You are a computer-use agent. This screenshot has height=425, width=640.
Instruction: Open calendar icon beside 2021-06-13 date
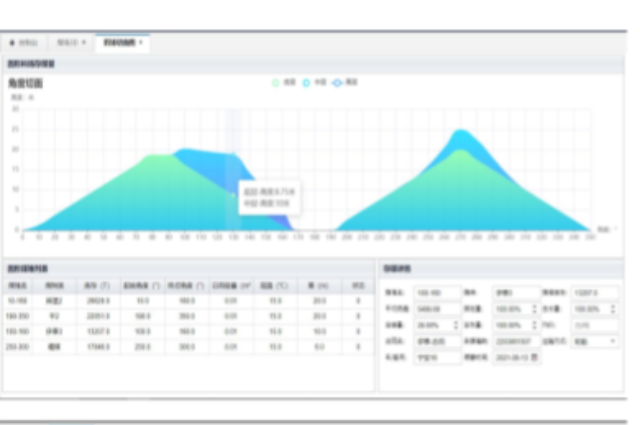(535, 356)
